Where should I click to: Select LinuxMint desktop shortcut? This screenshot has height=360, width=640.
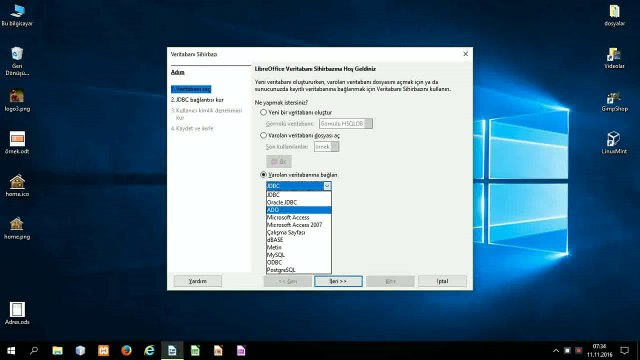614,143
